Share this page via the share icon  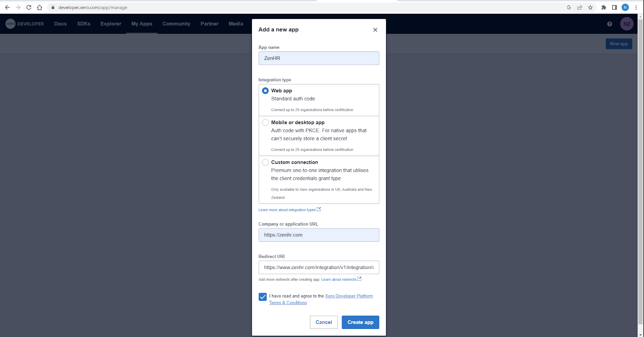pyautogui.click(x=580, y=7)
